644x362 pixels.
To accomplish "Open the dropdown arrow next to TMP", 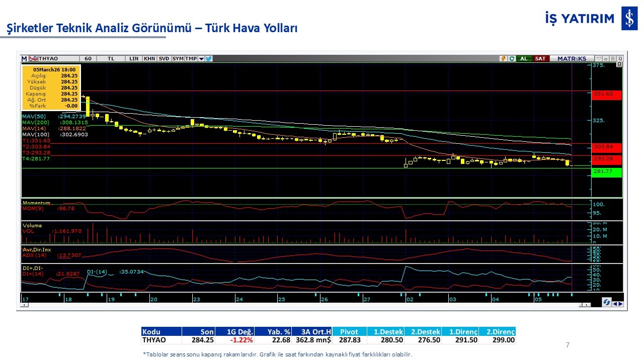I will 201,59.
